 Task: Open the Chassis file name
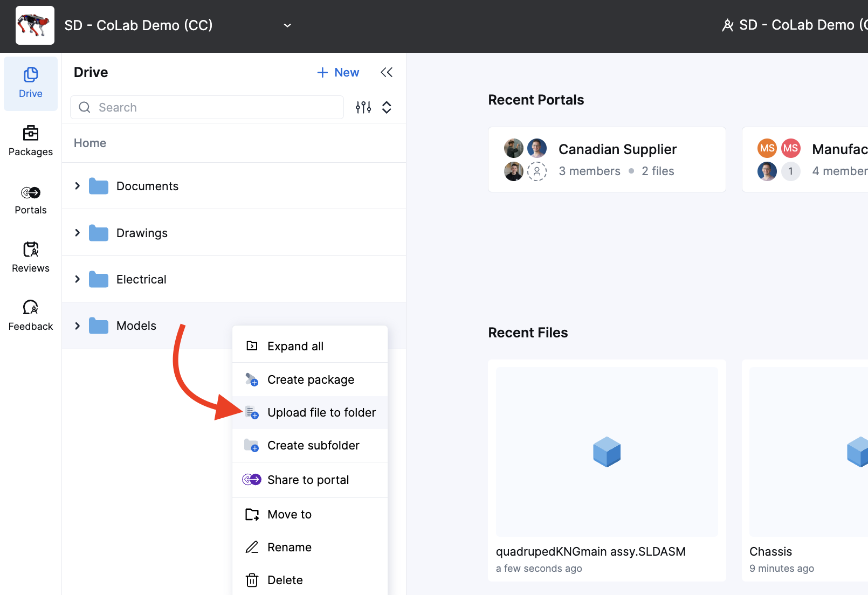[771, 551]
